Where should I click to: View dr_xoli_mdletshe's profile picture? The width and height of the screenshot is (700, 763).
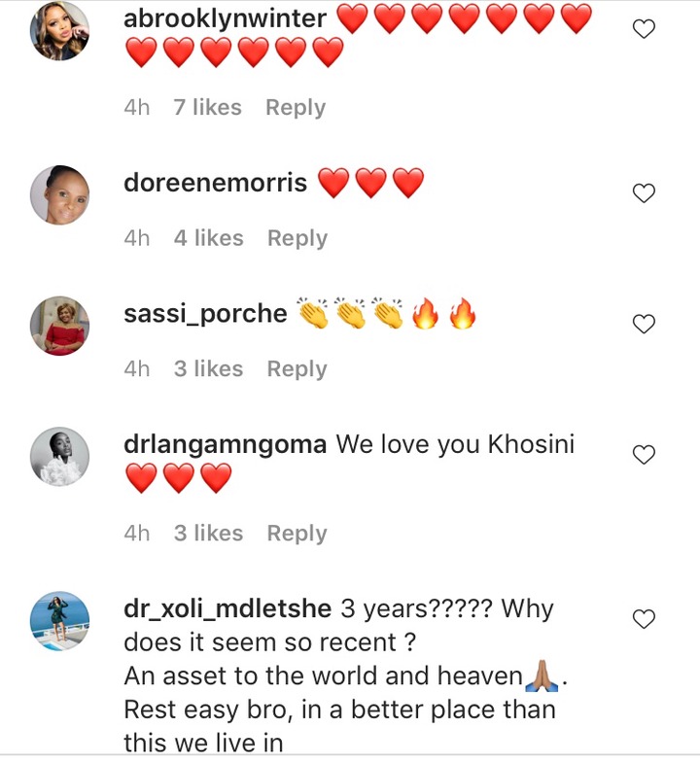tap(60, 621)
